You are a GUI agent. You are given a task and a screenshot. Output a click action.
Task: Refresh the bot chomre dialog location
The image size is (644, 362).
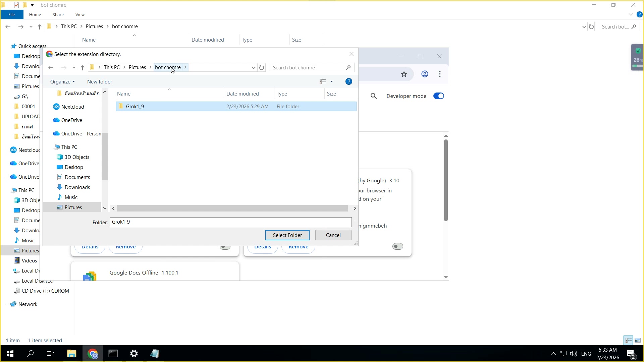click(262, 68)
